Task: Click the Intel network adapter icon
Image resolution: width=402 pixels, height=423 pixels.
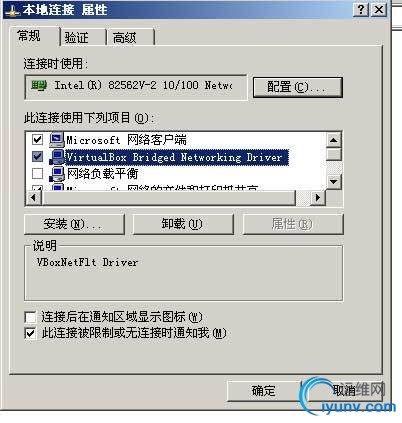Action: tap(39, 86)
